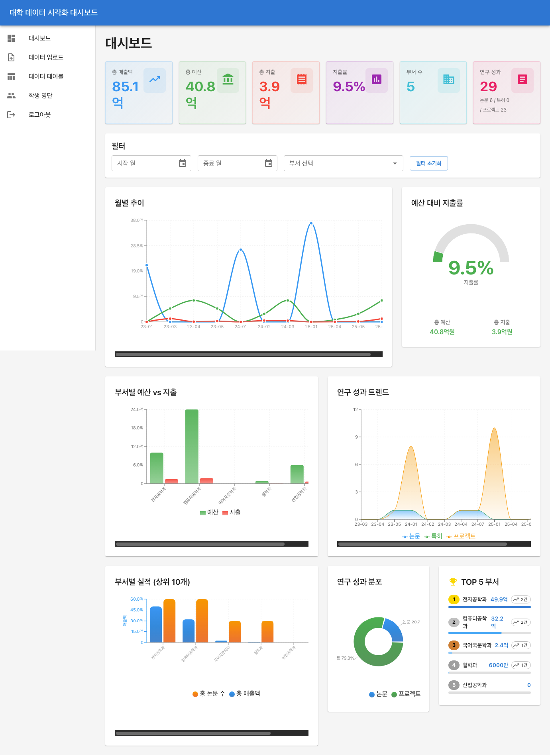
Task: Toggle 논문 legend in 연구 성과 트렌드
Action: click(x=411, y=536)
